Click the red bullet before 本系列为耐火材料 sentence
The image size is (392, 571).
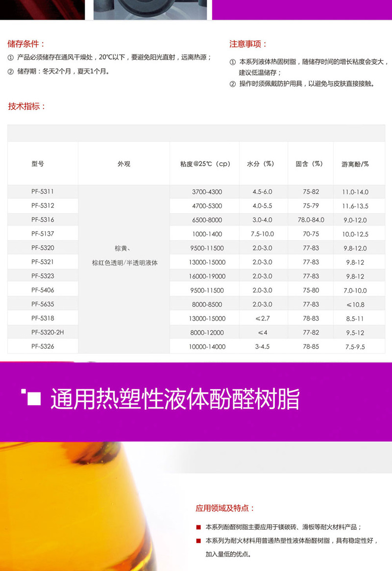pos(198,541)
